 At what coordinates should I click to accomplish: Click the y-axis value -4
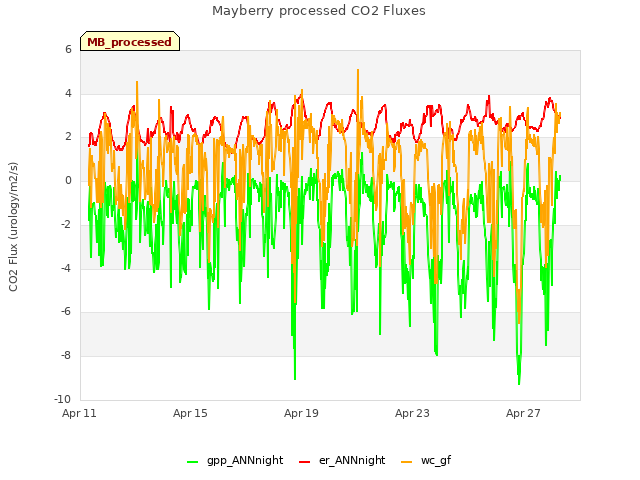point(66,268)
